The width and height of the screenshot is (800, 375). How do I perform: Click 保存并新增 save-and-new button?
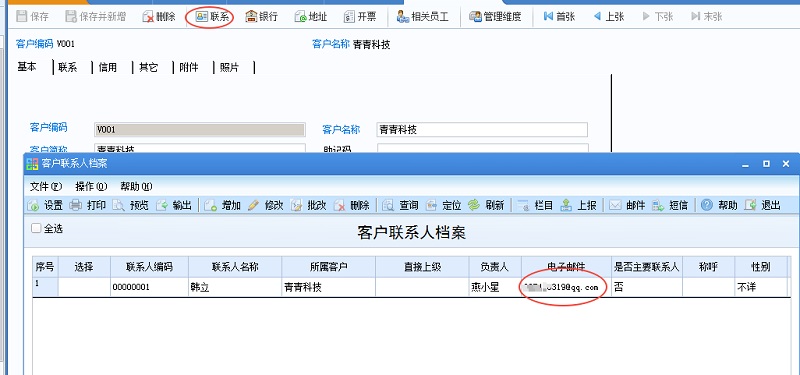[95, 17]
